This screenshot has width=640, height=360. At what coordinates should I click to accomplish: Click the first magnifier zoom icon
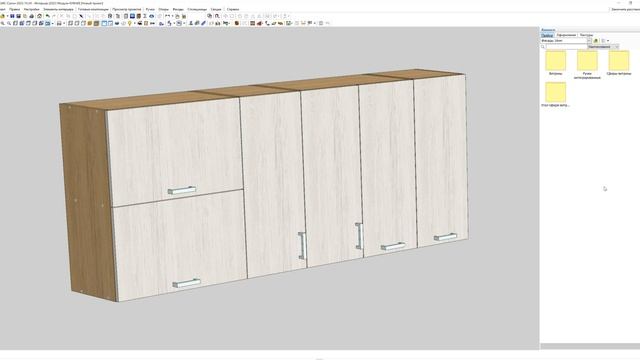(x=2, y=23)
